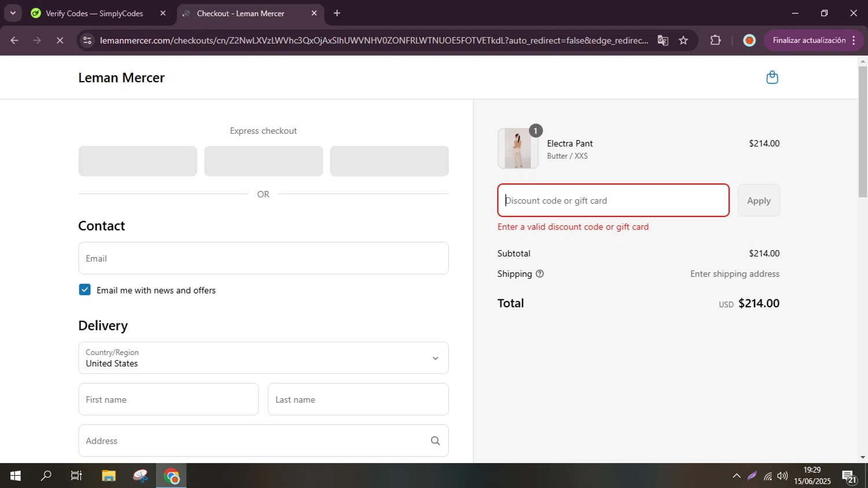Click the translate page icon
This screenshot has width=868, height=488.
[x=663, y=41]
